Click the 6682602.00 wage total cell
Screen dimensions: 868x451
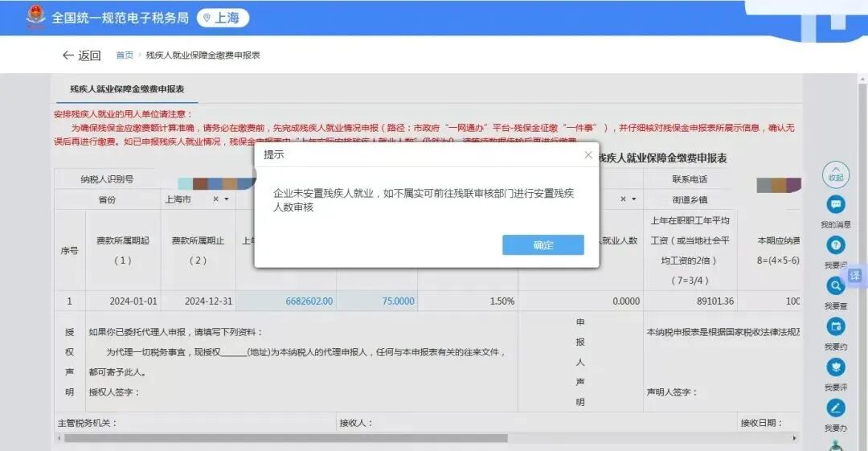coord(286,301)
